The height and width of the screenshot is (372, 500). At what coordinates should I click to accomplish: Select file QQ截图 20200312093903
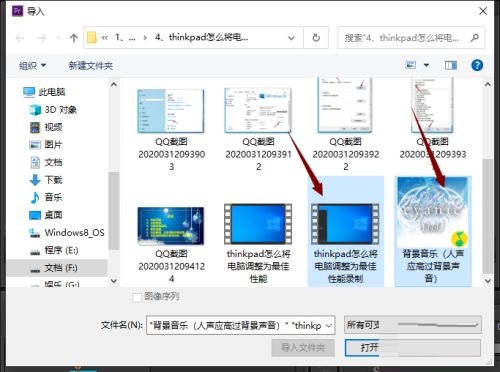[171, 130]
